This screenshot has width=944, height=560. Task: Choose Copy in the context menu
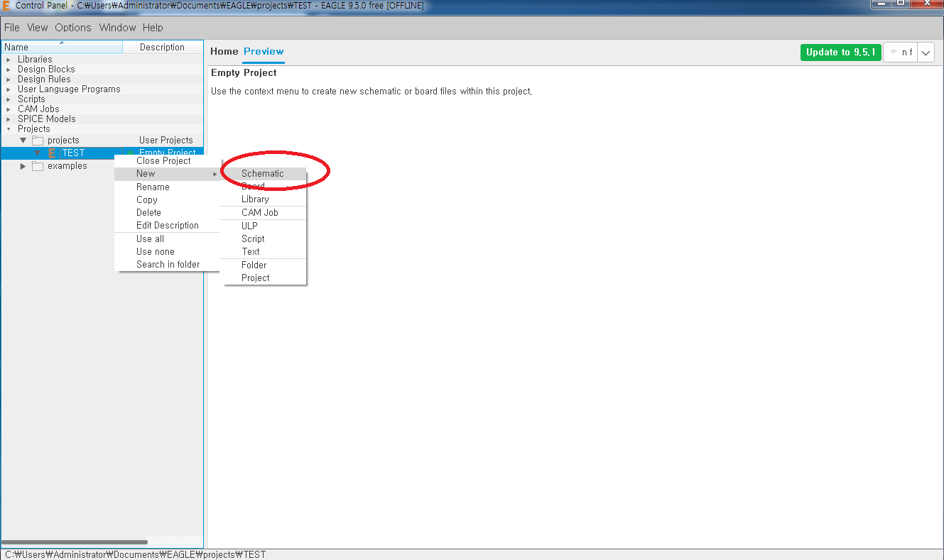(x=167, y=199)
